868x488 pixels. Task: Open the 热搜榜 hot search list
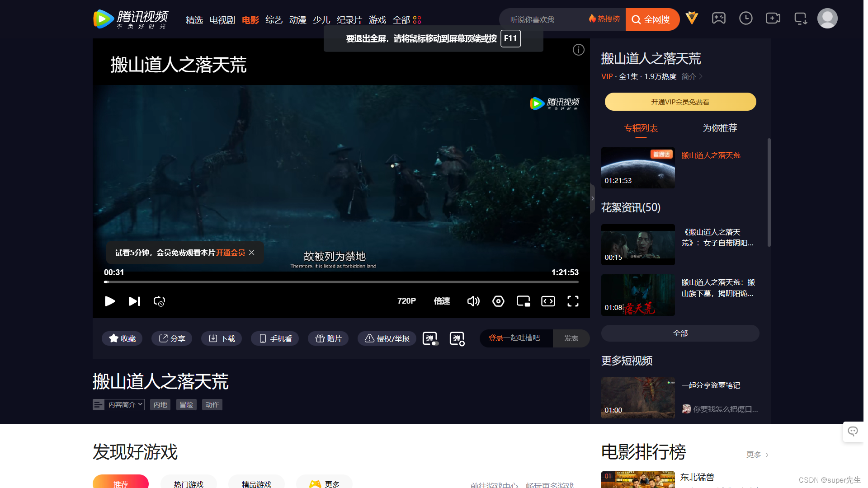pyautogui.click(x=604, y=19)
